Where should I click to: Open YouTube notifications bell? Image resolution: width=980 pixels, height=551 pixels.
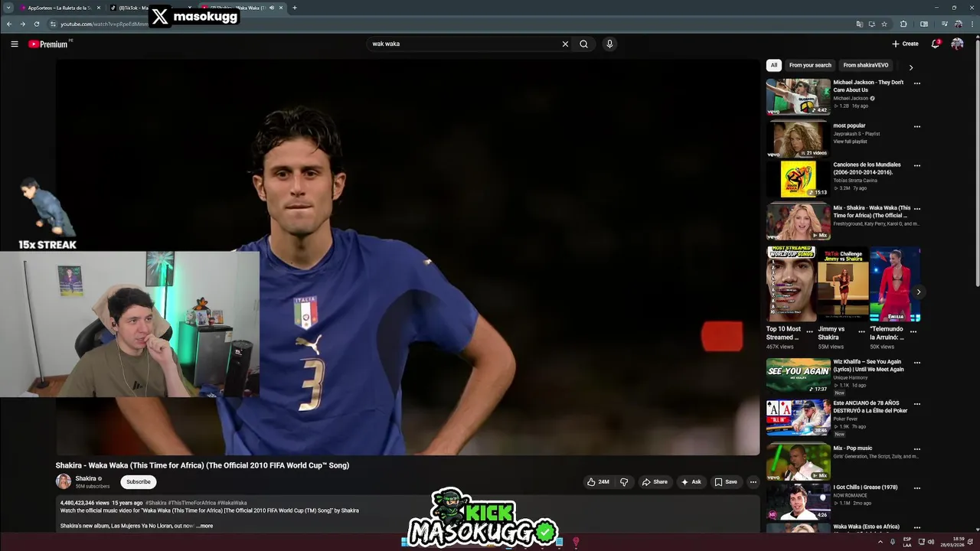coord(936,44)
